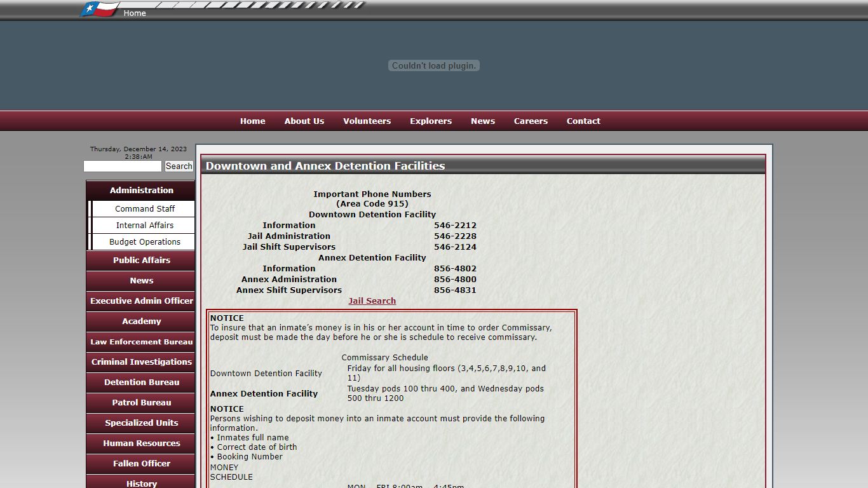Image resolution: width=868 pixels, height=488 pixels.
Task: Open the Detention Bureau sidebar section
Action: [141, 383]
